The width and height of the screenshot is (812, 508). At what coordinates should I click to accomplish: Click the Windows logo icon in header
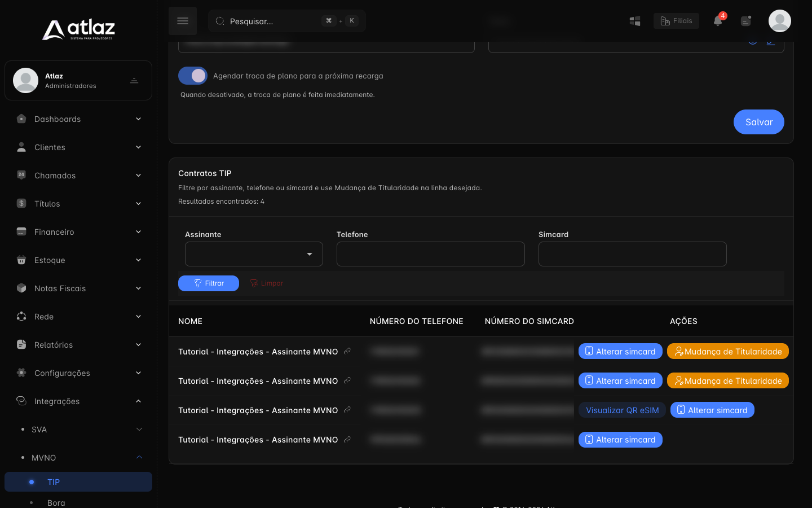point(635,21)
